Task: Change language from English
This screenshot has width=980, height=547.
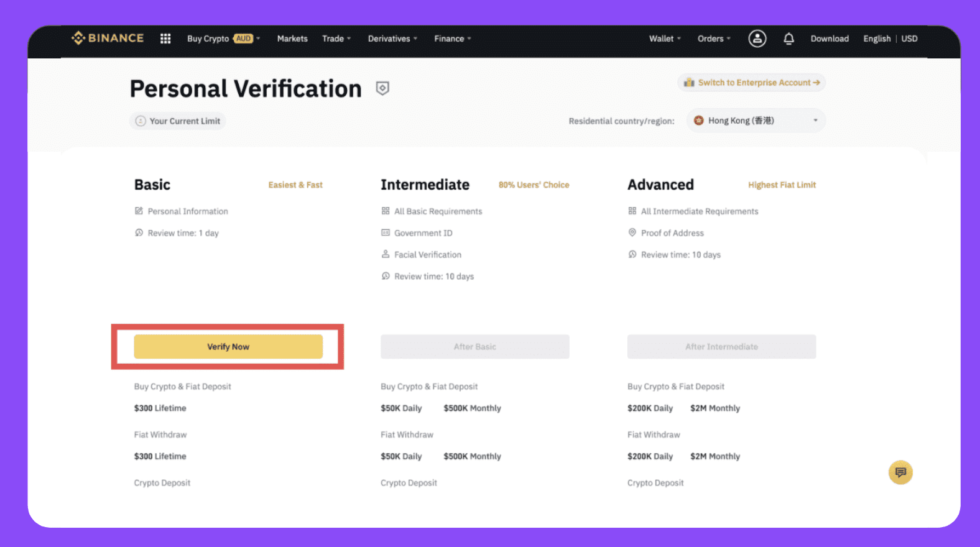Action: [877, 39]
